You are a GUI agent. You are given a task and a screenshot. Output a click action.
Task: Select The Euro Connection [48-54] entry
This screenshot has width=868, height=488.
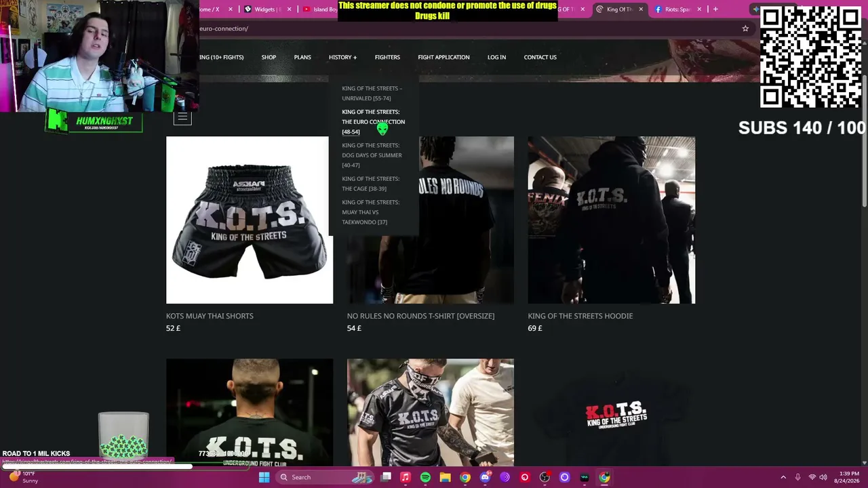[x=373, y=121]
